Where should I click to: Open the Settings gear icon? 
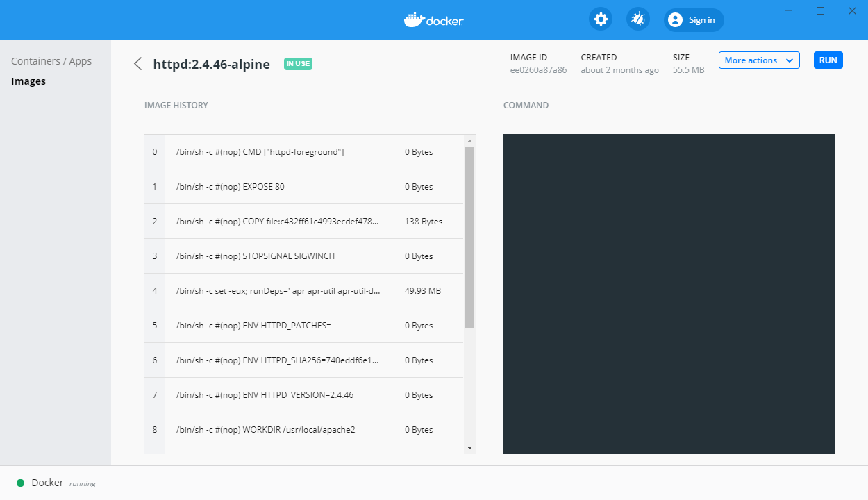(x=601, y=19)
